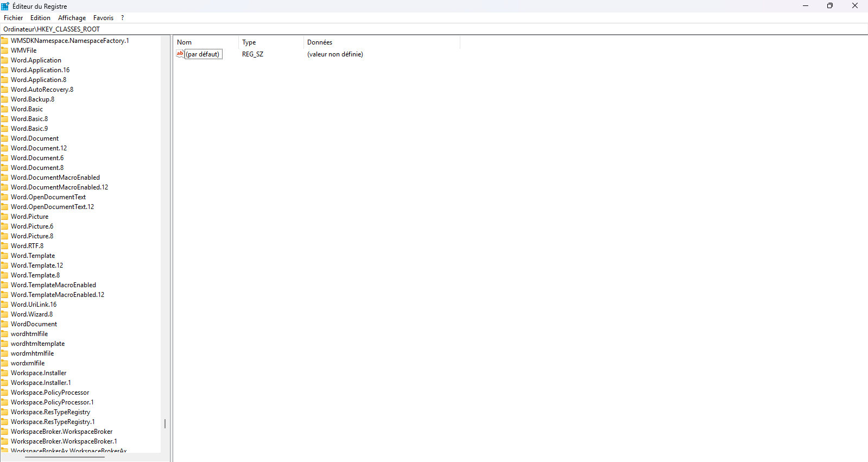Click the folder icon beside WMVFile
Image resolution: width=868 pixels, height=462 pixels.
point(5,50)
